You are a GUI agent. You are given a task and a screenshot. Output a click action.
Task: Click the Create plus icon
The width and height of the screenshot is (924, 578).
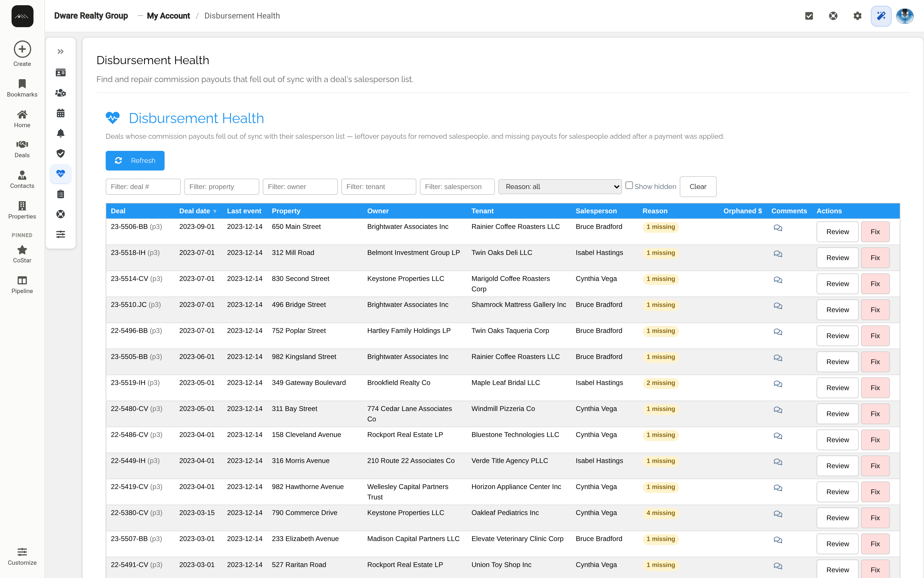click(22, 49)
